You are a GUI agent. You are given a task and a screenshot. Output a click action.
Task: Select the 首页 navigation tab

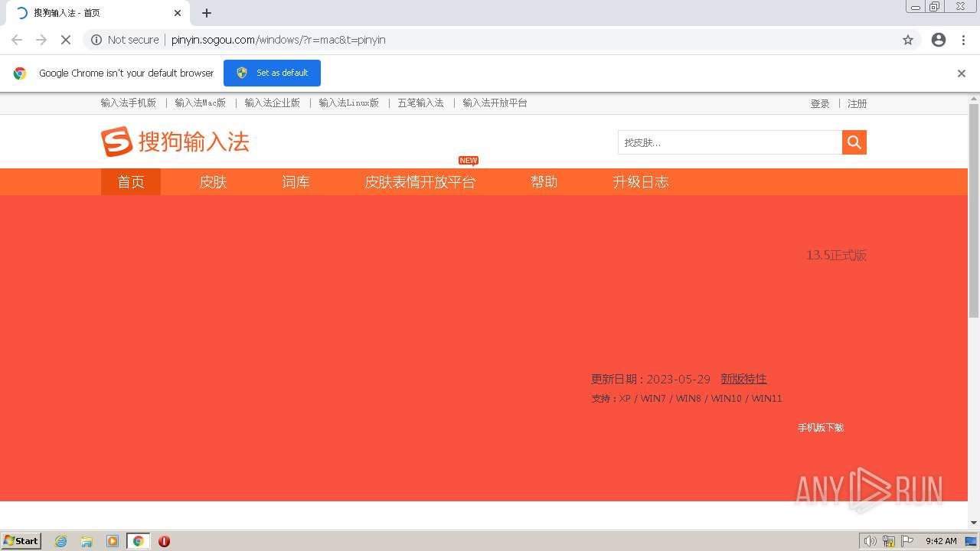131,181
